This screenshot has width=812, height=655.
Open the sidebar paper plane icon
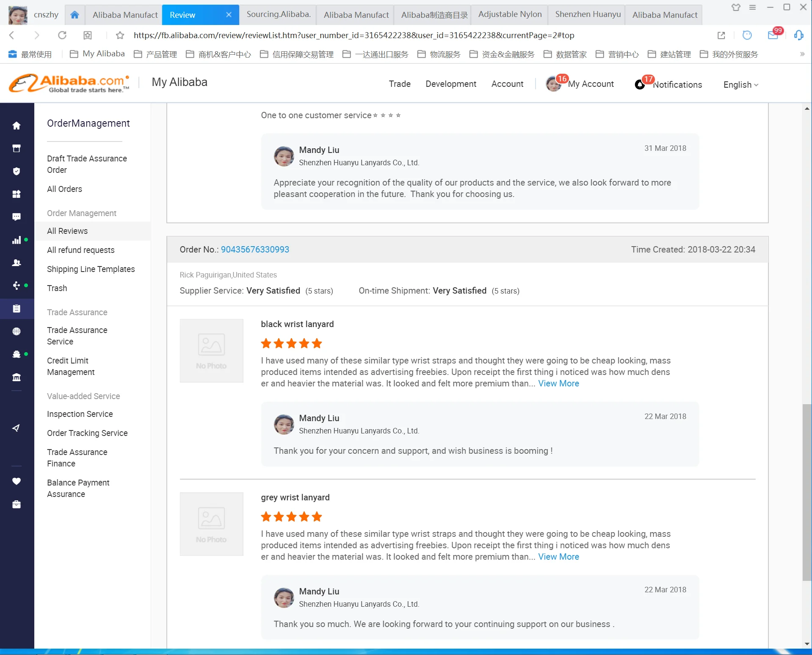tap(17, 428)
